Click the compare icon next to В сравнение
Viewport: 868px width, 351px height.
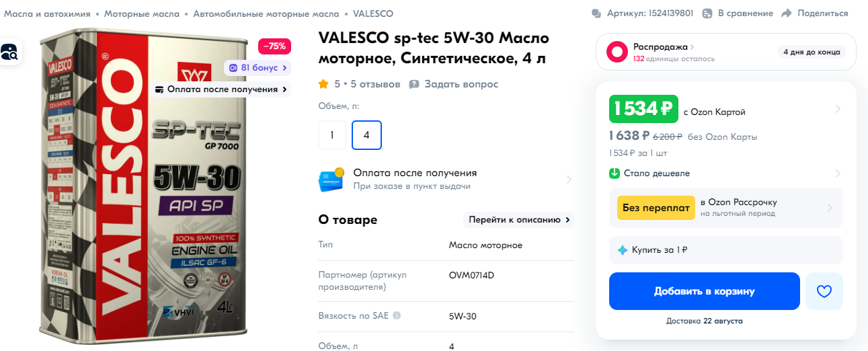pyautogui.click(x=707, y=13)
